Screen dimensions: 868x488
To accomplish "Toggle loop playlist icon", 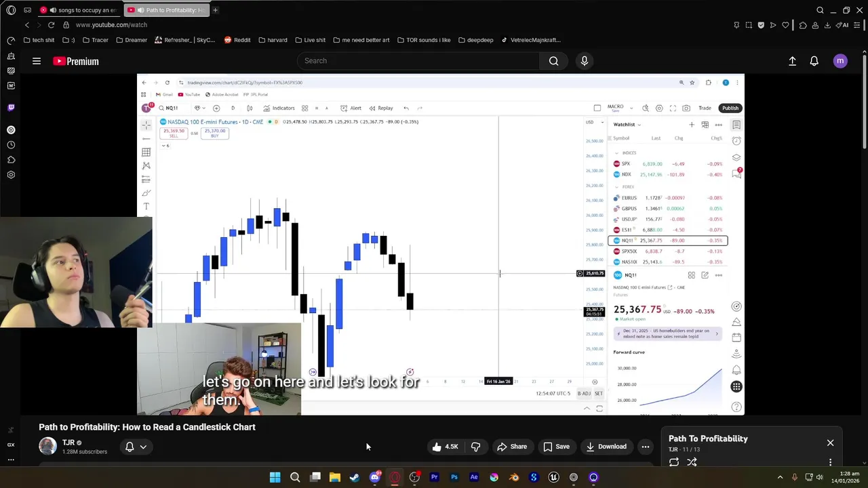I will 674,462.
